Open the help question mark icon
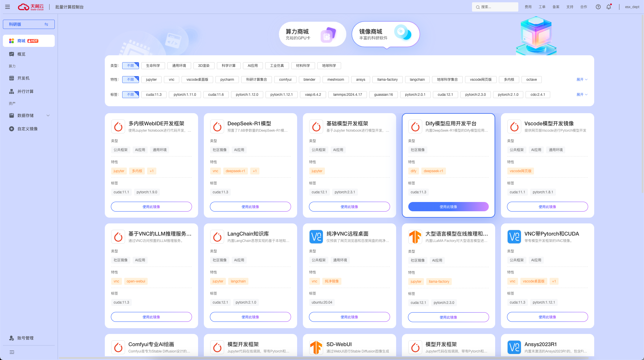This screenshot has height=360, width=644. click(598, 7)
